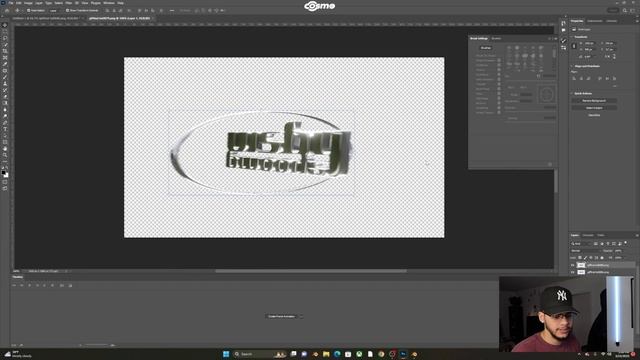This screenshot has height=360, width=640.
Task: Enable Shape Dynamics in Brush Settings
Action: (486, 60)
